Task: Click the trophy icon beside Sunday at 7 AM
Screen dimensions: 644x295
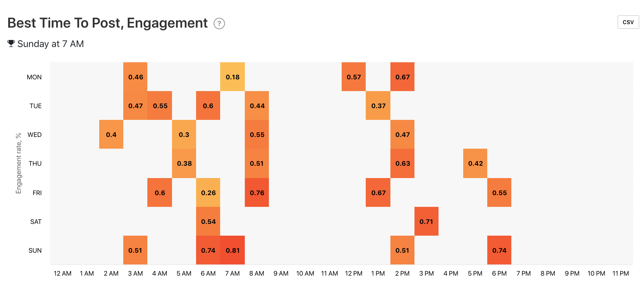Action: (11, 43)
